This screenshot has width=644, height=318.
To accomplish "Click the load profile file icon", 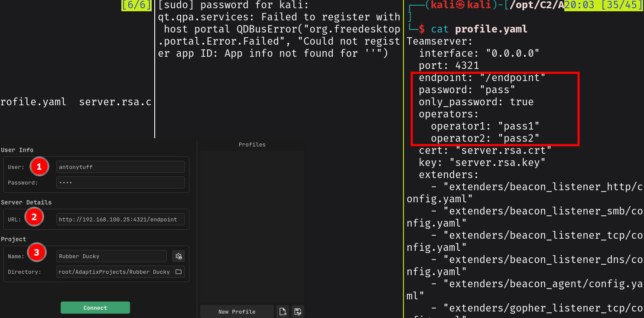I will coord(283,312).
